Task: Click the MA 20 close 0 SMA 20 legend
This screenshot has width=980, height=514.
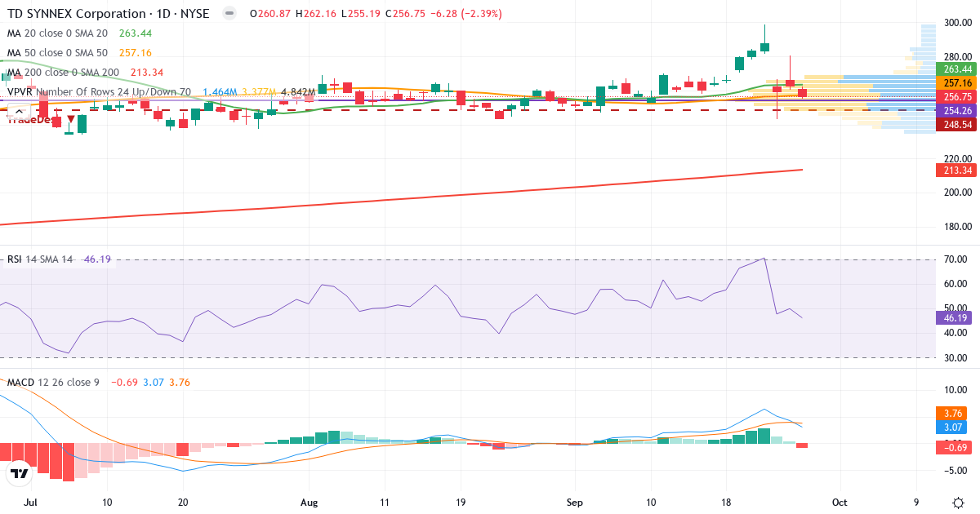Action: tap(57, 33)
